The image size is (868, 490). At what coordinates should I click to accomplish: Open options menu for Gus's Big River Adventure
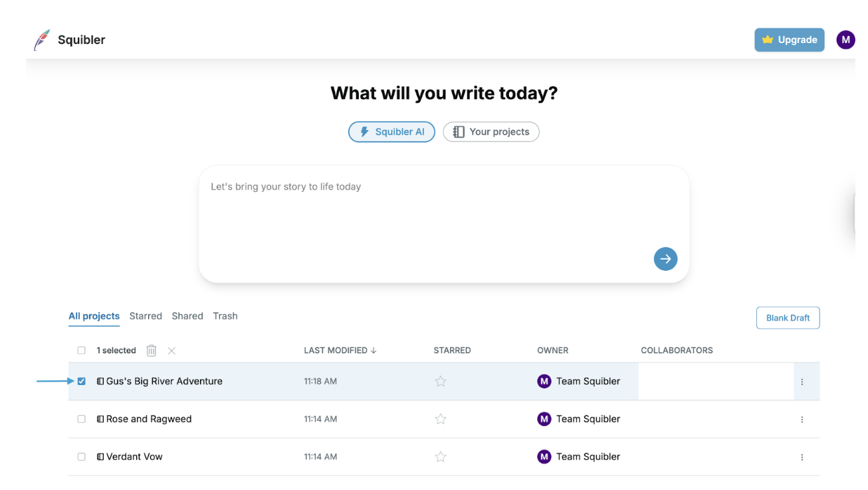[802, 382]
